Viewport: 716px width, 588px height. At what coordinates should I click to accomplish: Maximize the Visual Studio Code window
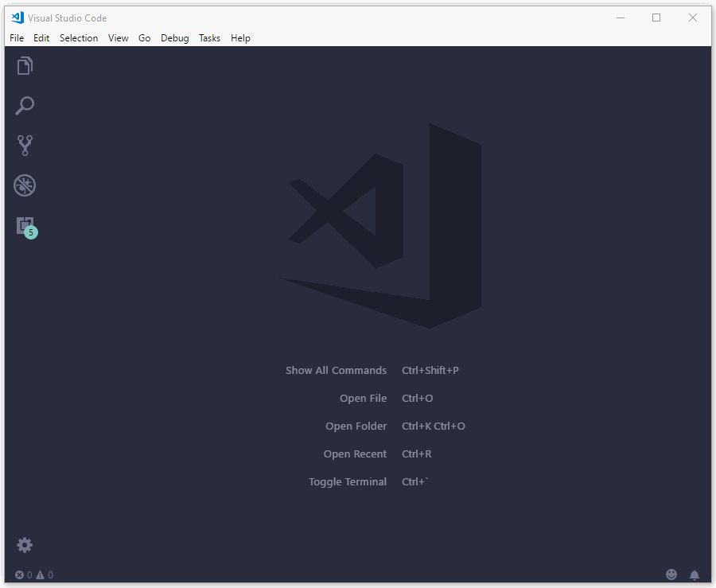click(656, 18)
